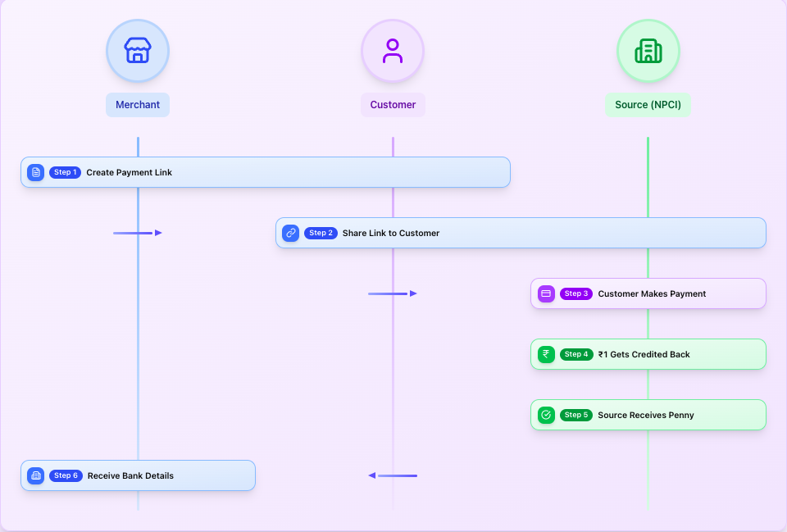787x532 pixels.
Task: Click the Step 5 badge
Action: tap(576, 415)
